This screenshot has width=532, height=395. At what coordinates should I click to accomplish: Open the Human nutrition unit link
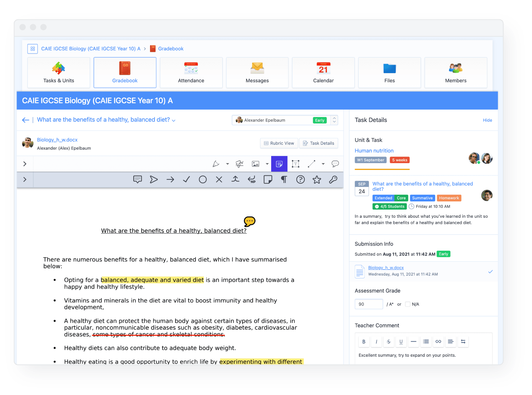pos(374,151)
